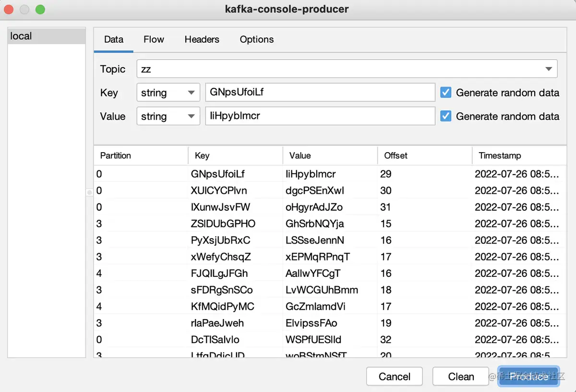576x392 pixels.
Task: Click the Value input field
Action: (320, 116)
